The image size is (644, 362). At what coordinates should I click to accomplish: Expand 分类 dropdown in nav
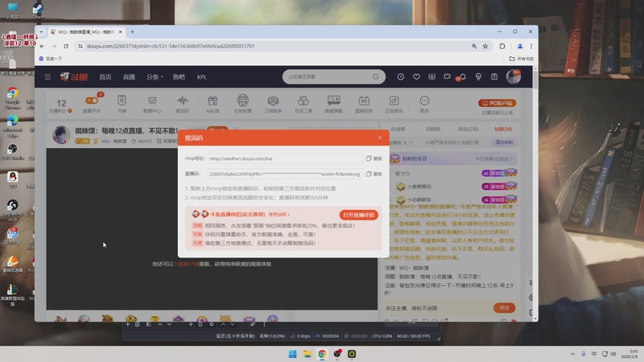coord(155,76)
